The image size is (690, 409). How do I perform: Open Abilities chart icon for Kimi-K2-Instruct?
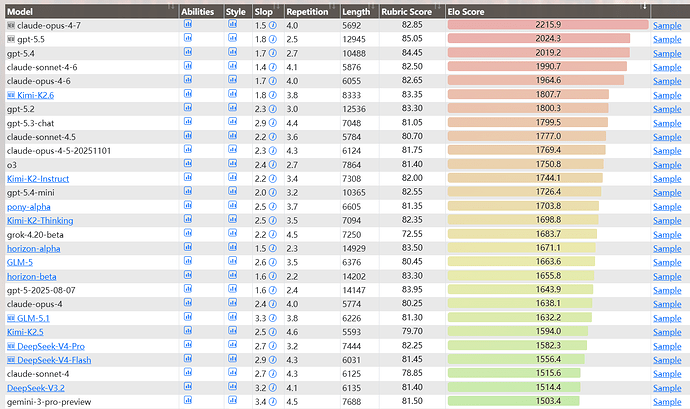click(x=188, y=177)
